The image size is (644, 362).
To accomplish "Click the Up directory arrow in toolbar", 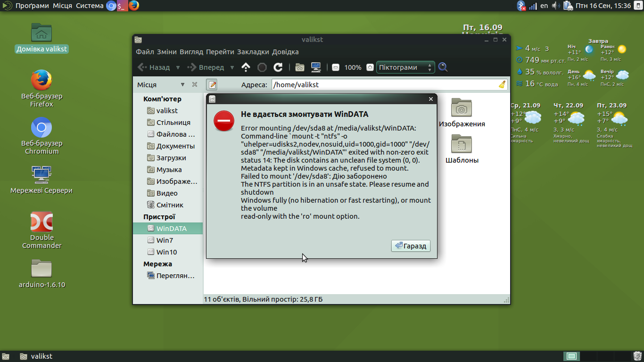I will click(x=246, y=67).
